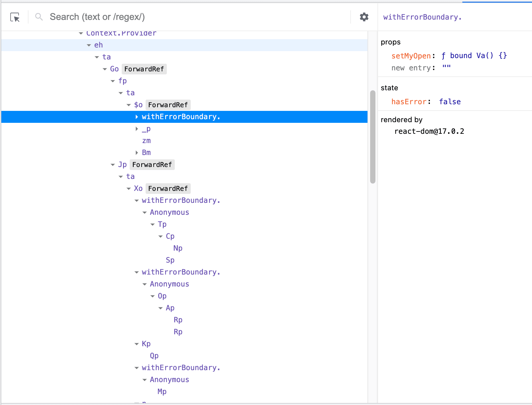Collapse the Kp component arrow
This screenshot has width=532, height=405.
pyautogui.click(x=137, y=344)
